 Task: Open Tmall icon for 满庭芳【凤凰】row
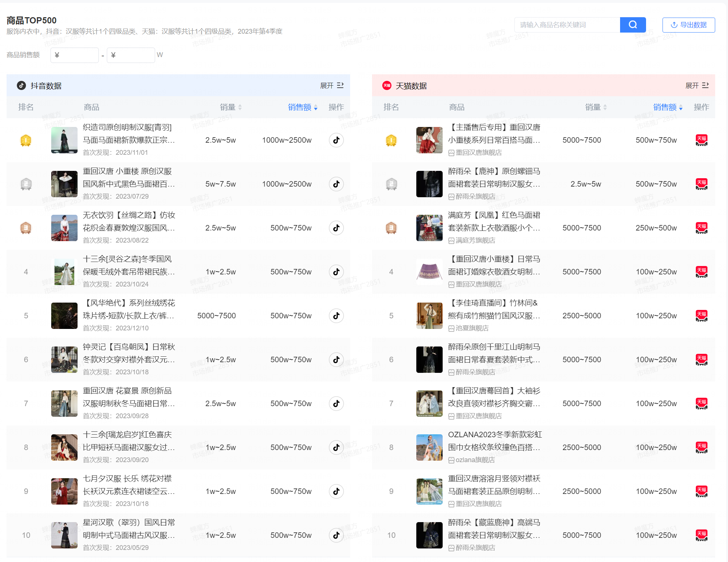pos(701,228)
